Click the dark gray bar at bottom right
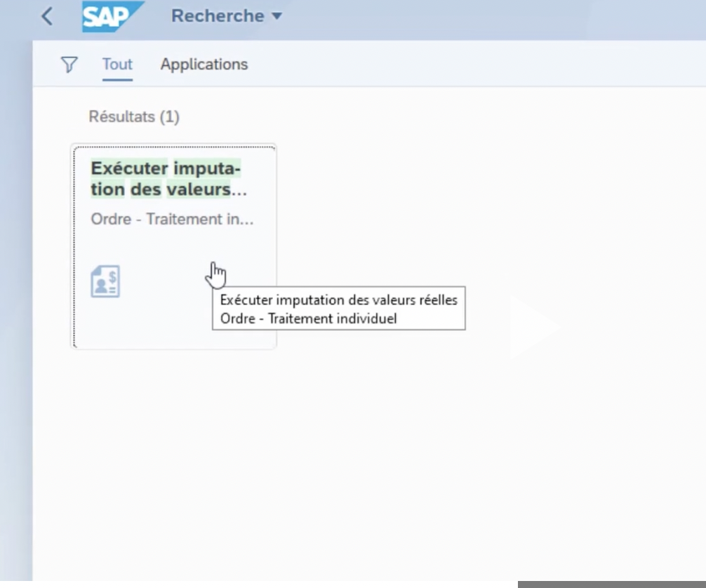 point(611,584)
